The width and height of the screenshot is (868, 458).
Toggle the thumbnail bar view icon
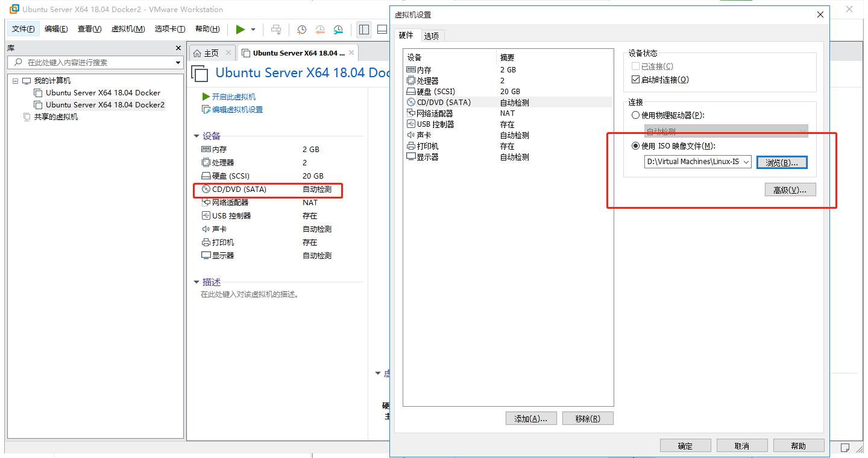click(382, 30)
